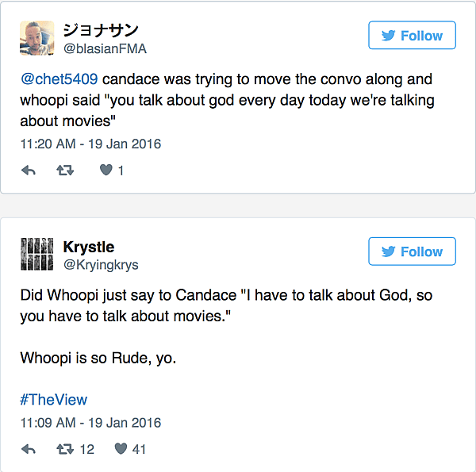The height and width of the screenshot is (472, 476).
Task: Click the @Kryingkrys handle
Action: [101, 264]
